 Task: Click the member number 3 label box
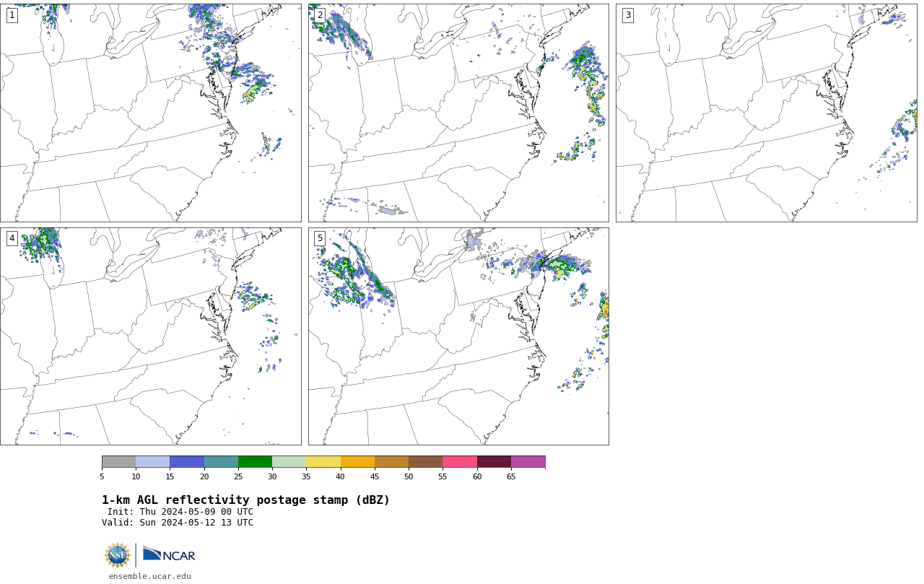tap(627, 15)
